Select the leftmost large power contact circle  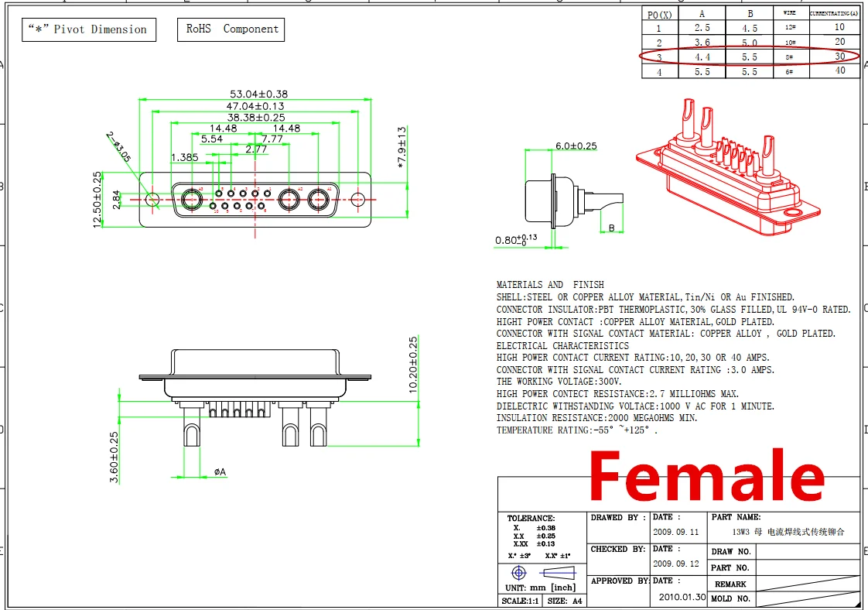pos(190,200)
